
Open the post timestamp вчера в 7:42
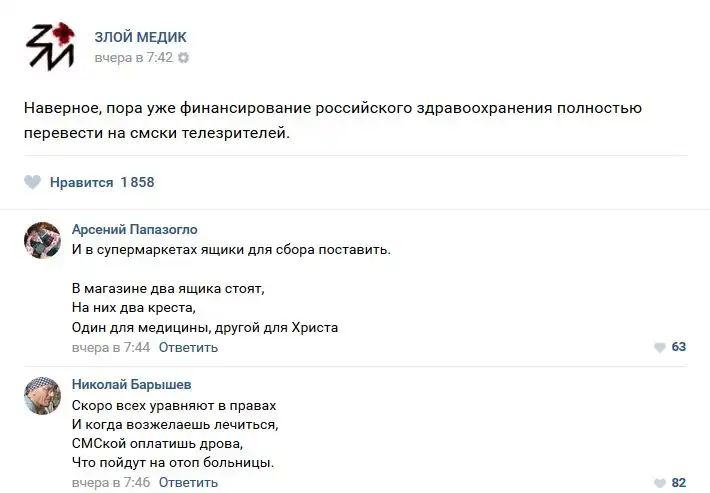point(133,58)
